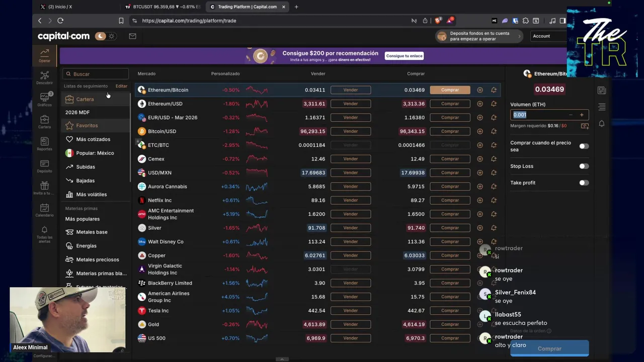Open the gift Invita sidebar icon
Screen dimensions: 644x362
[x=44, y=188]
